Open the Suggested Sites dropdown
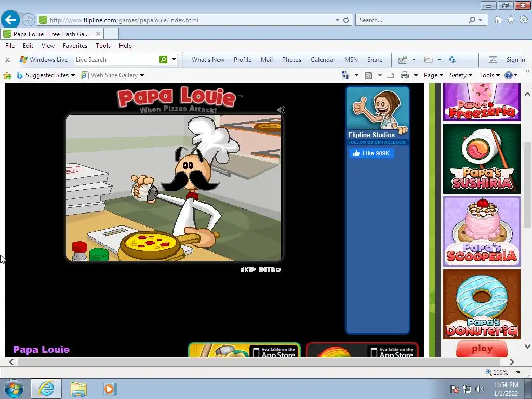The width and height of the screenshot is (532, 399). click(73, 75)
